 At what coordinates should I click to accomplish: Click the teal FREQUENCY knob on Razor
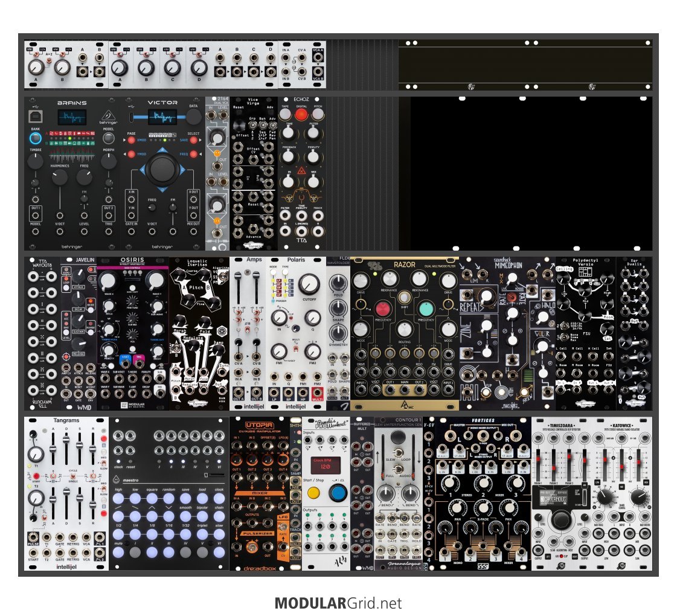coord(426,307)
